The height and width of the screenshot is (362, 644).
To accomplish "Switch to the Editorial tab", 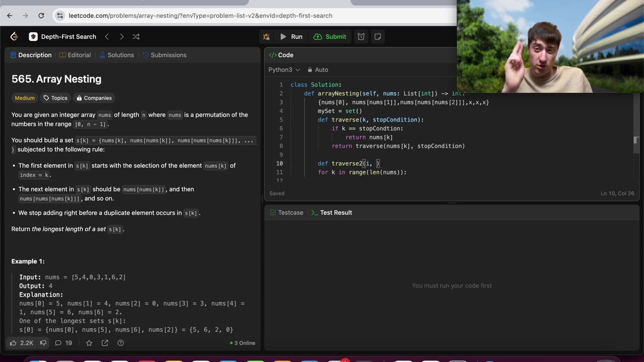I will click(x=75, y=55).
